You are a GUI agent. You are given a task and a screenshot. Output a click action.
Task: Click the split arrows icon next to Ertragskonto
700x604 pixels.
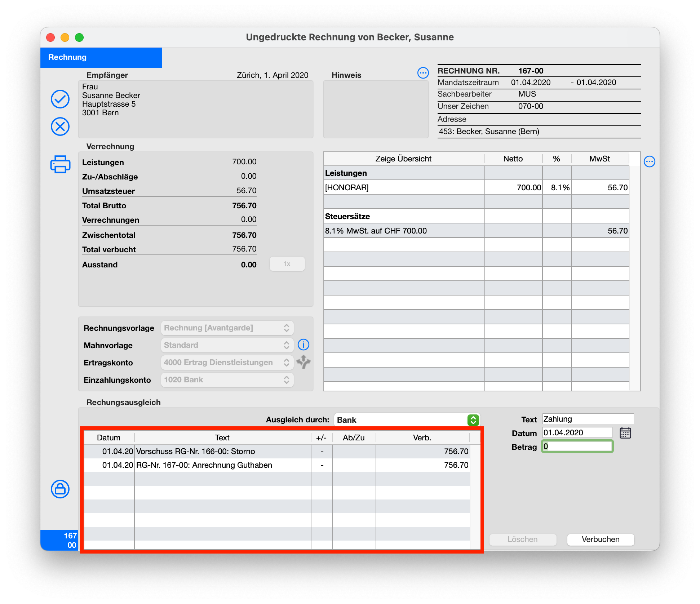click(304, 362)
